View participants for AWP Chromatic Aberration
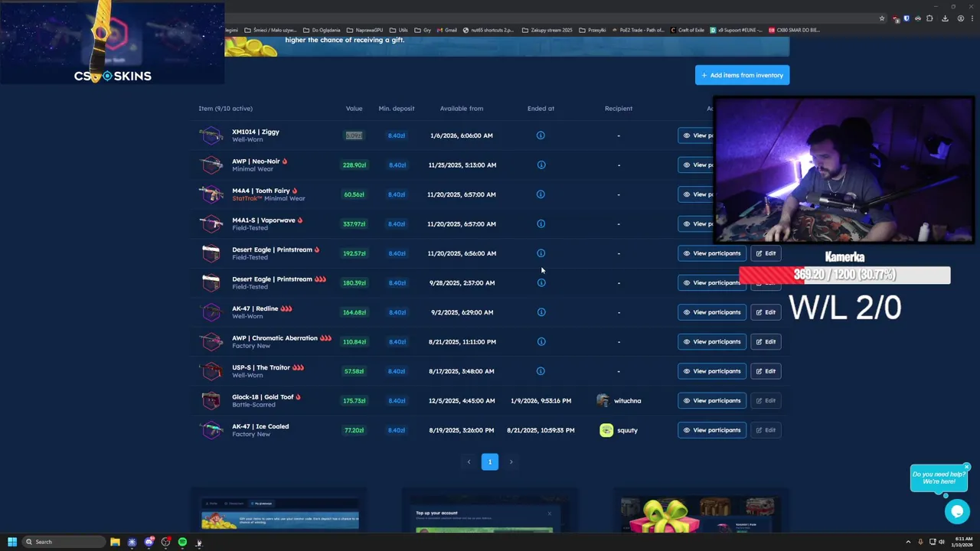The width and height of the screenshot is (980, 551). coord(711,341)
